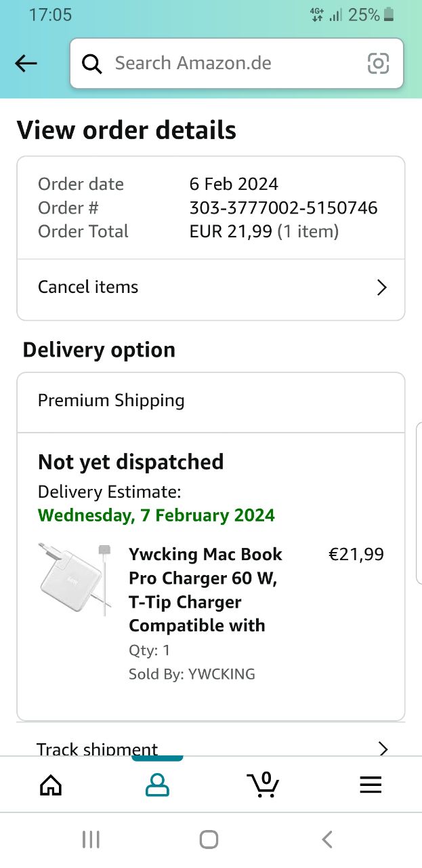The width and height of the screenshot is (422, 868).
Task: Tap the search magnifier icon
Action: 92,64
